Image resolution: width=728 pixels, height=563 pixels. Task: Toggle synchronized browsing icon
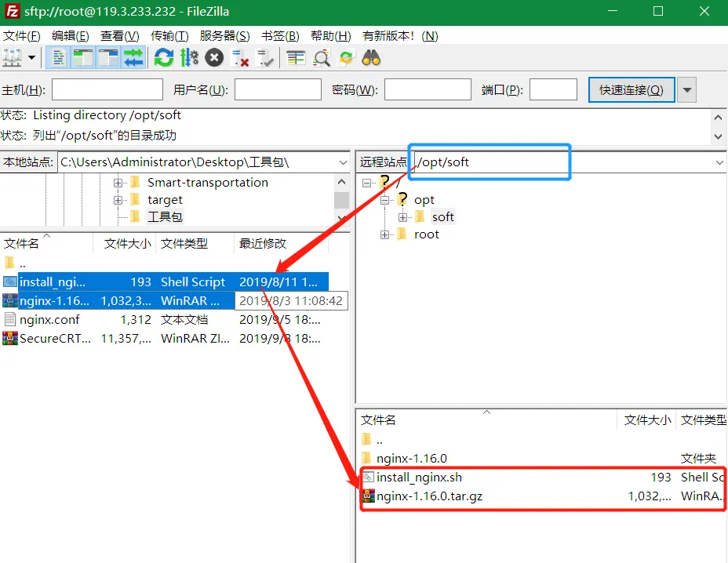click(x=347, y=58)
